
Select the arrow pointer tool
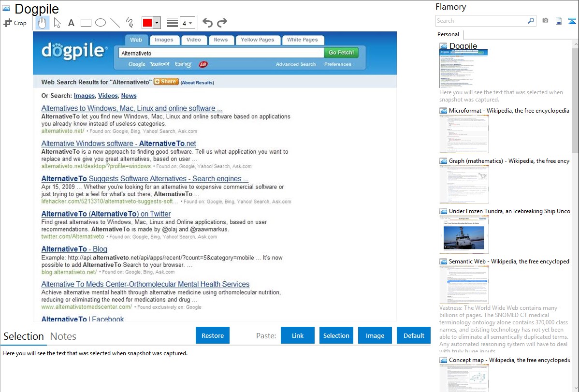[x=57, y=23]
